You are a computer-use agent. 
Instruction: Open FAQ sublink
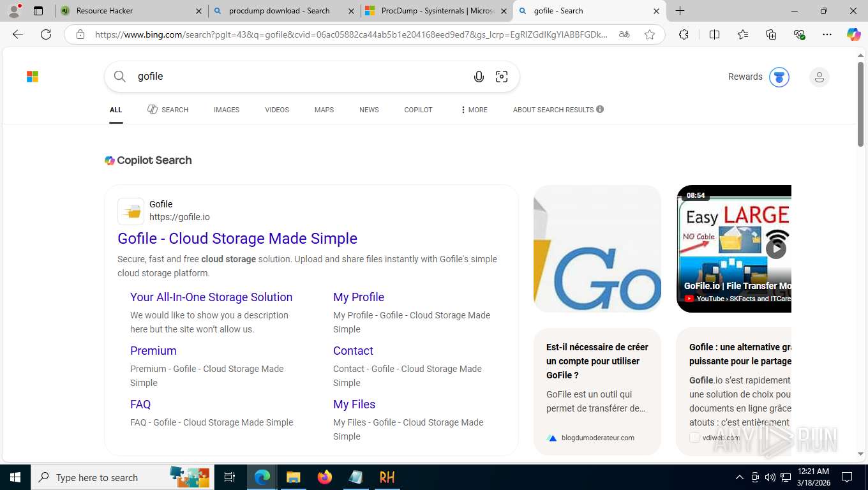[140, 405]
